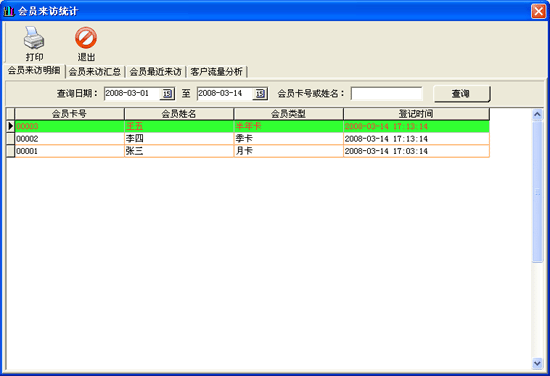Select card number cell 00002
The image size is (550, 376).
coord(69,139)
